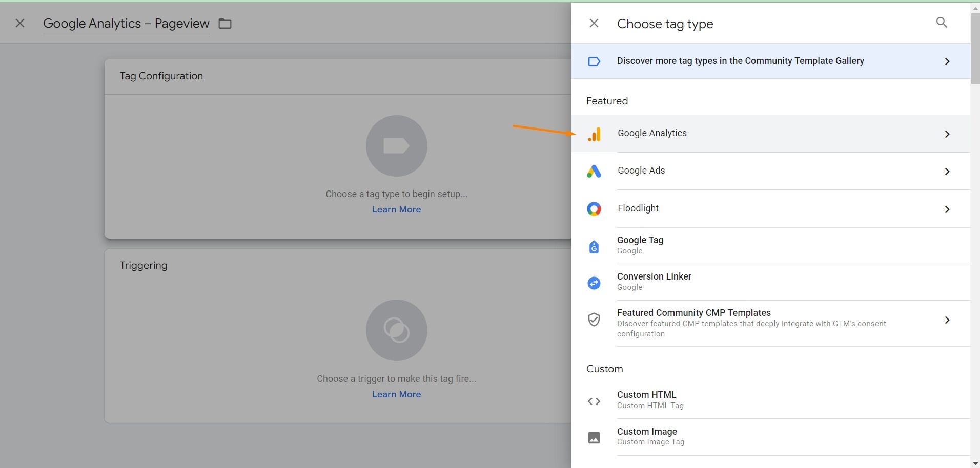Open Featured Community CMP Templates
The height and width of the screenshot is (468, 980).
click(770, 323)
